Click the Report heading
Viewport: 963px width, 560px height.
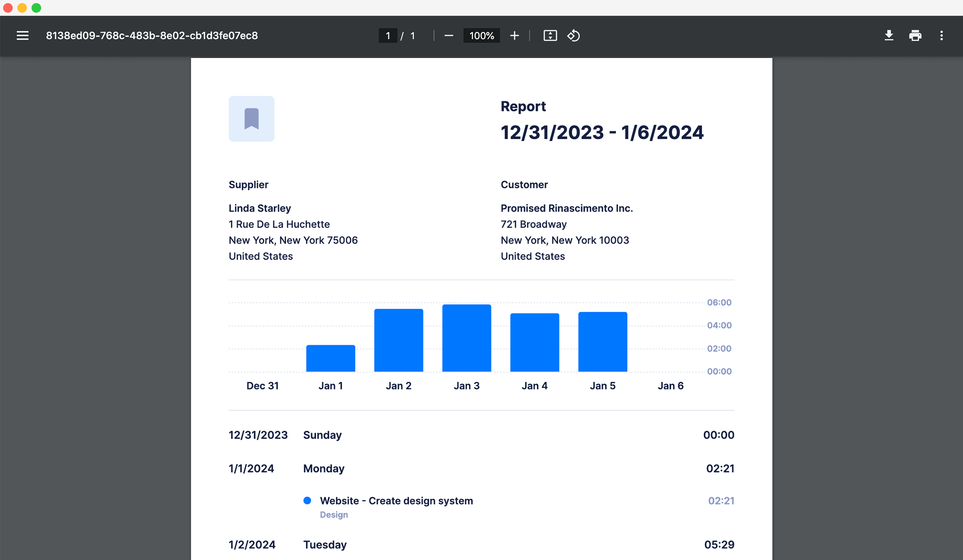(x=523, y=106)
